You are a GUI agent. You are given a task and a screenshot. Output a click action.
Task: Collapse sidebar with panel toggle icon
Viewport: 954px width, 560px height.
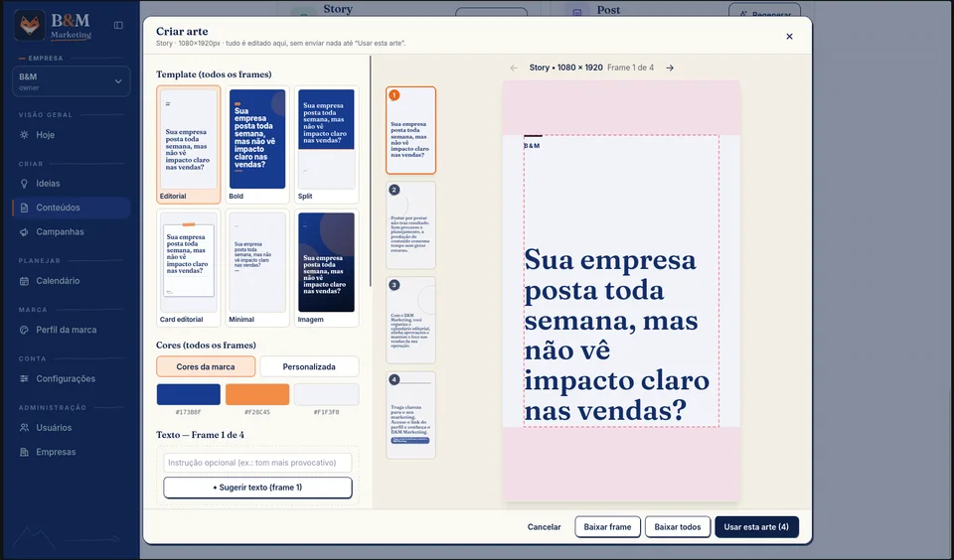point(118,26)
